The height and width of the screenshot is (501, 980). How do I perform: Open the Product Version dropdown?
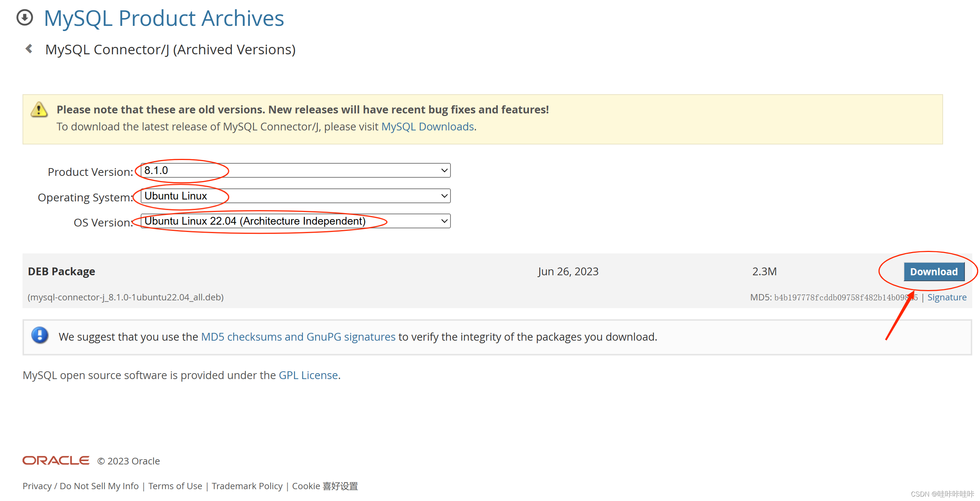coord(295,170)
